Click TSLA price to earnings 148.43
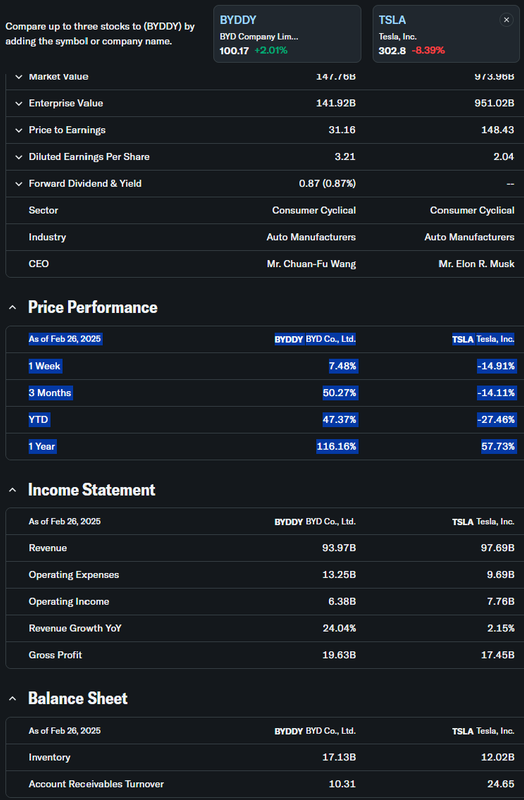 pos(498,130)
